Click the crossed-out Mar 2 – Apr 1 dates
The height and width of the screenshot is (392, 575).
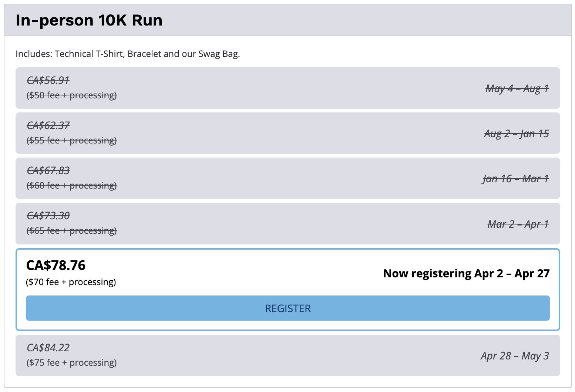pos(518,224)
